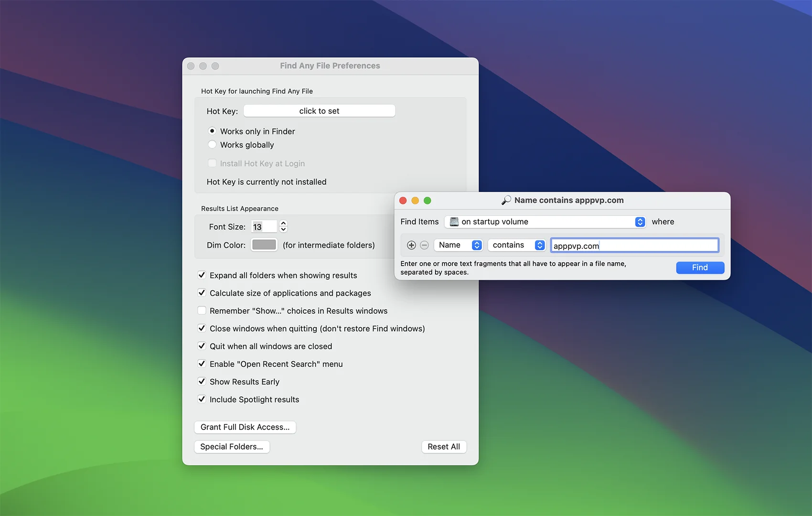Toggle Quit when all windows are closed
The height and width of the screenshot is (516, 812).
click(202, 346)
